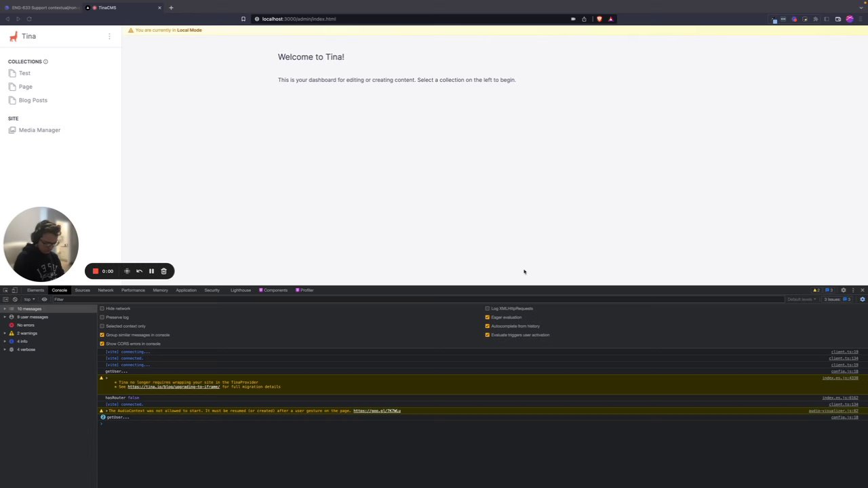This screenshot has height=488, width=868.
Task: Switch to the Console tab
Action: point(59,290)
